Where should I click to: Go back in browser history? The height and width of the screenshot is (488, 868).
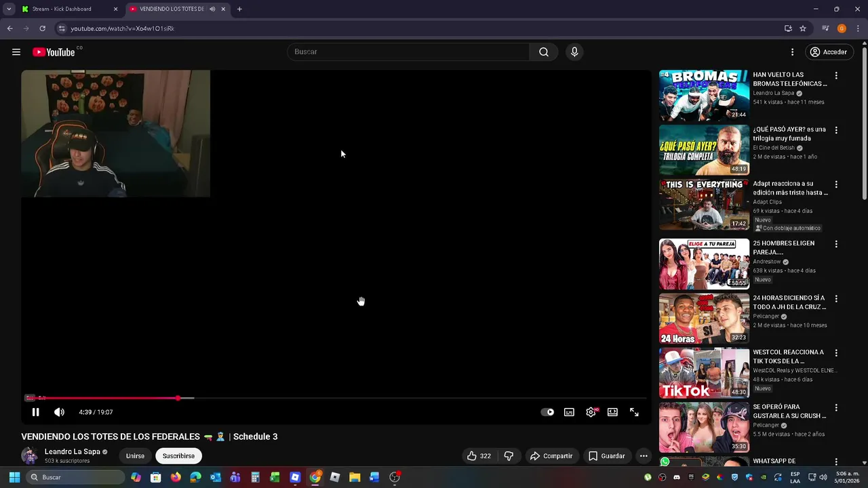click(9, 28)
